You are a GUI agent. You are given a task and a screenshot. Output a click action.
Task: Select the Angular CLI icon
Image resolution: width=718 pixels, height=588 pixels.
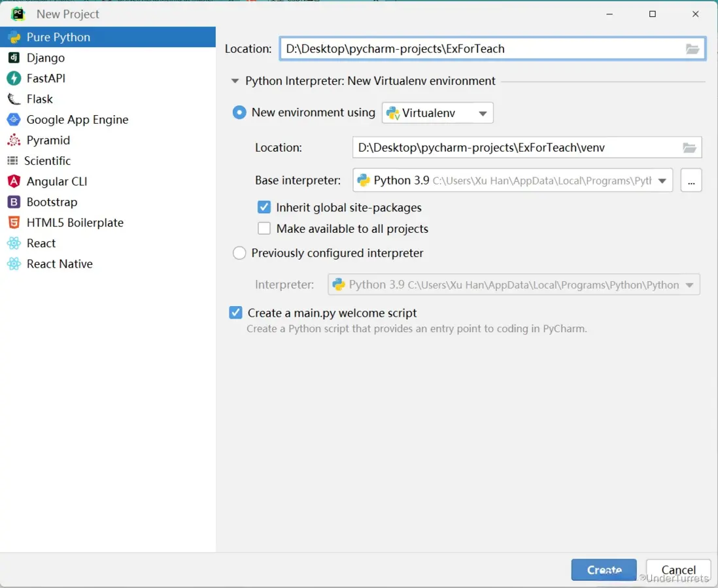click(14, 181)
